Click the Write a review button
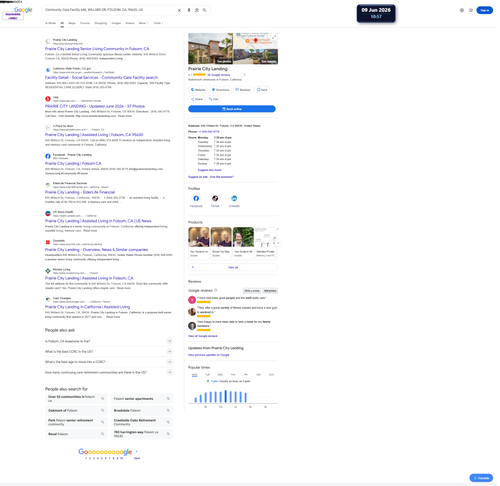 coord(252,291)
